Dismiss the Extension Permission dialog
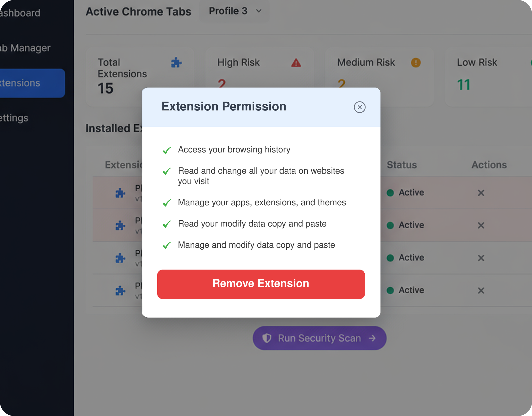This screenshot has height=416, width=532. pyautogui.click(x=360, y=107)
